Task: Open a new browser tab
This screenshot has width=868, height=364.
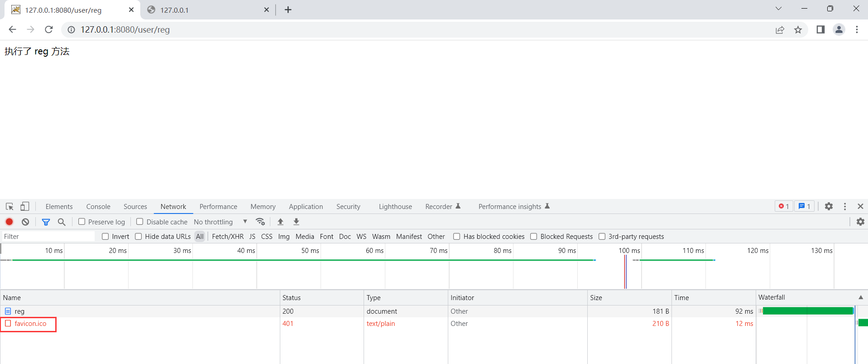Action: tap(288, 10)
